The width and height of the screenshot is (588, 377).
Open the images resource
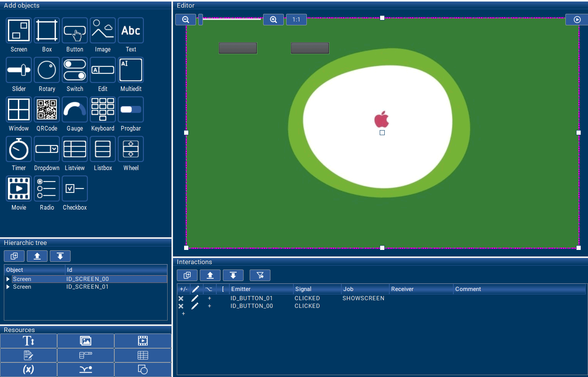point(86,341)
